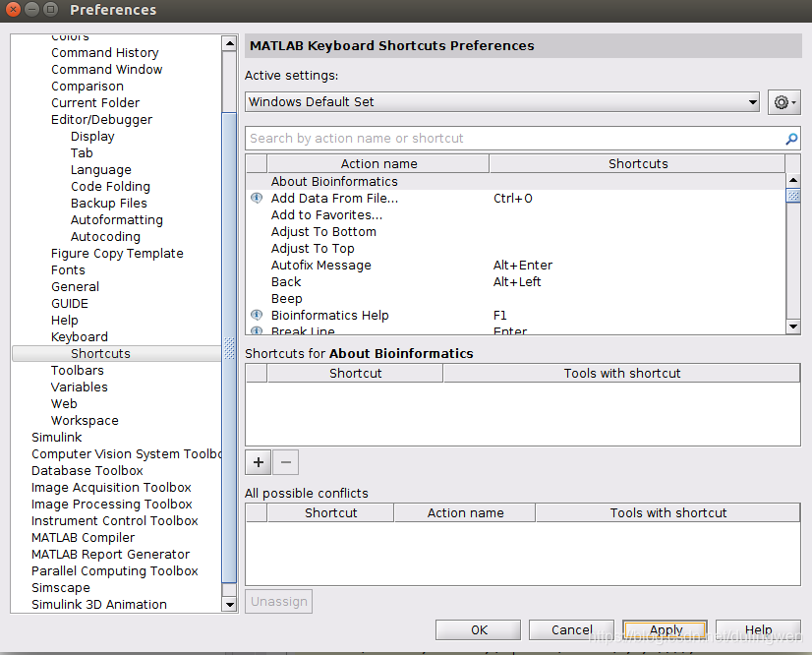Open Web preferences
This screenshot has height=655, width=812.
pyautogui.click(x=64, y=403)
